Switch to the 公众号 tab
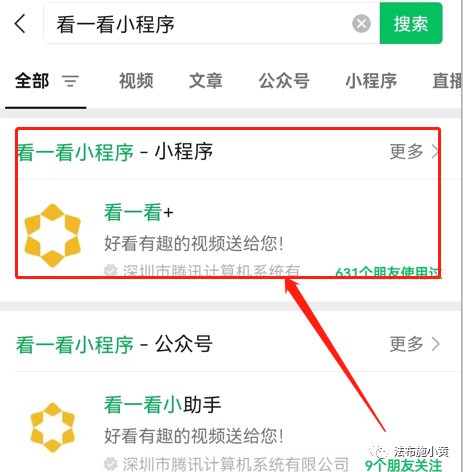 pos(284,81)
